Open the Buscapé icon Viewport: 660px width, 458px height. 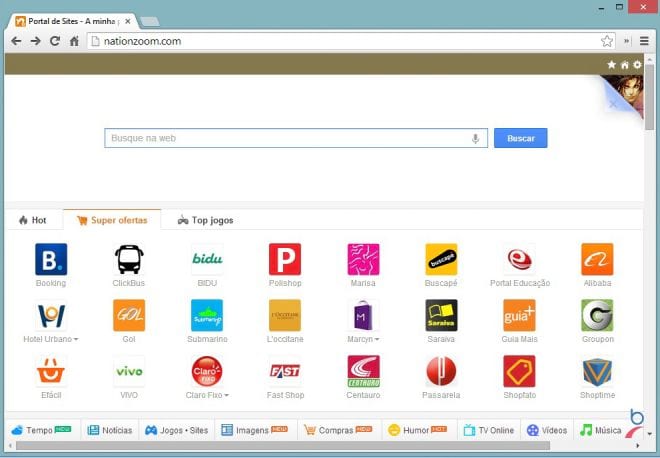coord(441,259)
